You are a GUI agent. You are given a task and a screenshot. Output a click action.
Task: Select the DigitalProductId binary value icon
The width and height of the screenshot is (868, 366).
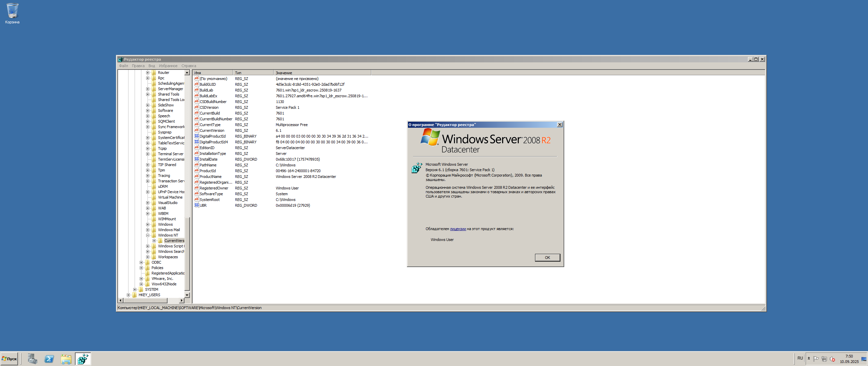[196, 136]
